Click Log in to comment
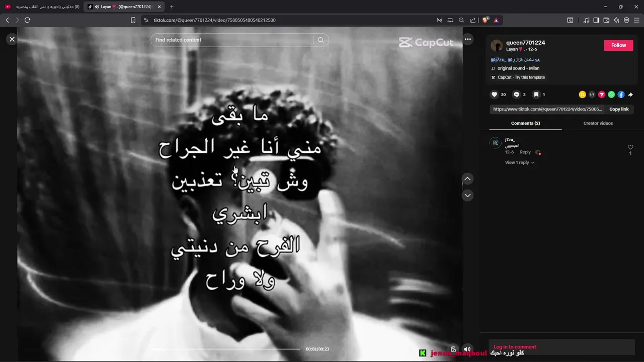This screenshot has height=362, width=644. [515, 347]
